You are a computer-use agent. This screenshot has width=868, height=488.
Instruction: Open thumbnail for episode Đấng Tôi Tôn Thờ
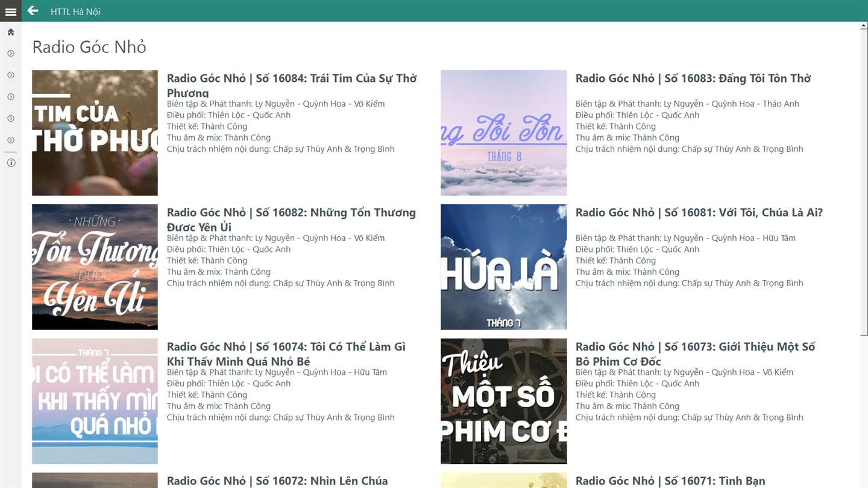(x=503, y=133)
